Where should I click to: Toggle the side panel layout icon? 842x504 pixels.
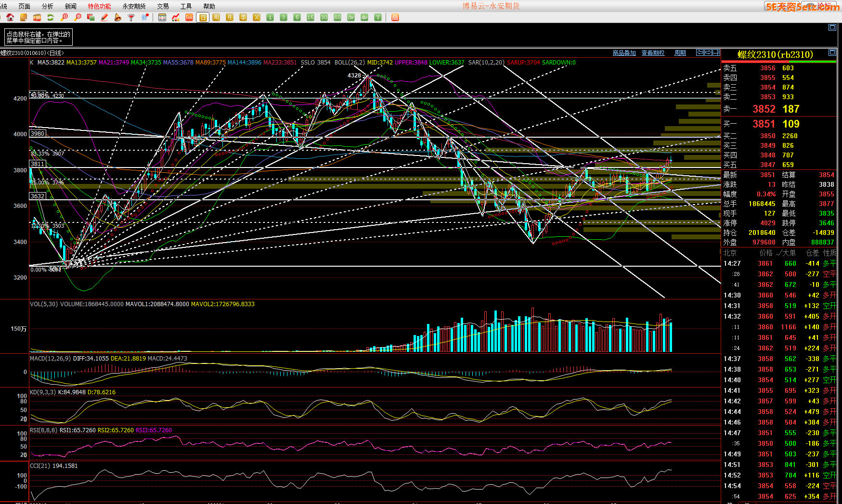716,52
